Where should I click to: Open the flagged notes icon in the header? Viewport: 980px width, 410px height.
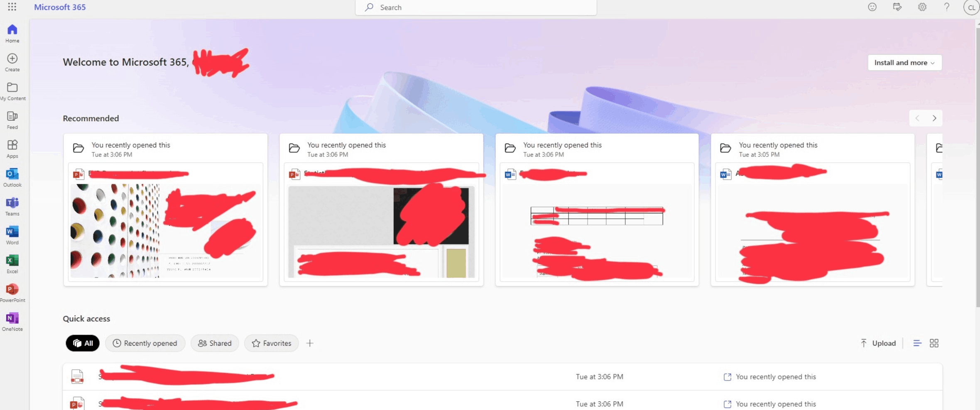pos(897,7)
